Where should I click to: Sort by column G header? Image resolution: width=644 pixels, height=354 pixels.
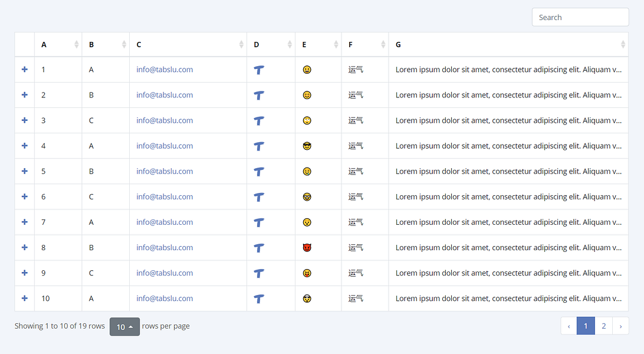tap(508, 44)
